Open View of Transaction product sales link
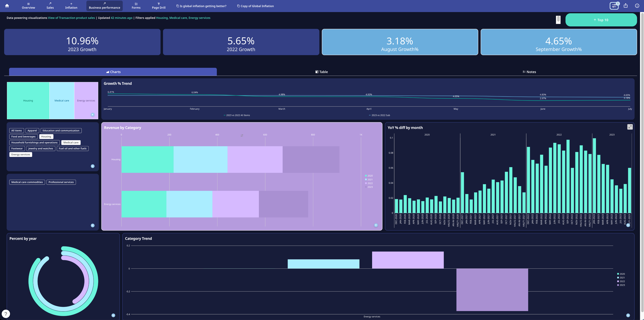644x320 pixels. pos(71,18)
